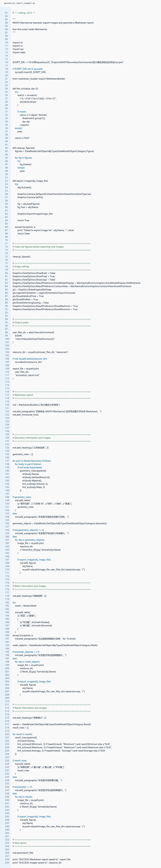
Task: Click 'os.makedirs(resource_dir)' line
Action: pos(28,362)
